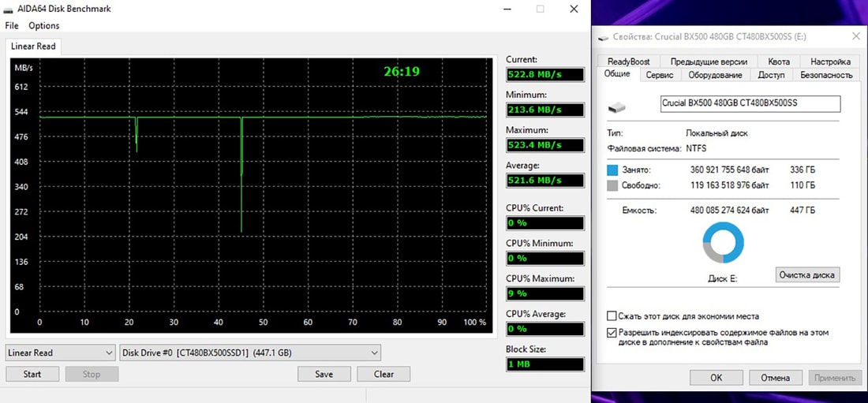Open the Оборудование tab

715,75
